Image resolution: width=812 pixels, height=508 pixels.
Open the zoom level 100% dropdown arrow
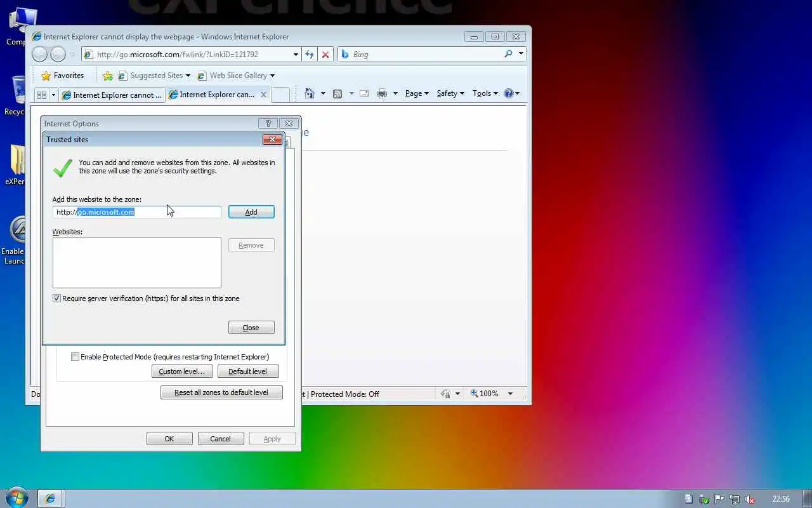tap(510, 394)
